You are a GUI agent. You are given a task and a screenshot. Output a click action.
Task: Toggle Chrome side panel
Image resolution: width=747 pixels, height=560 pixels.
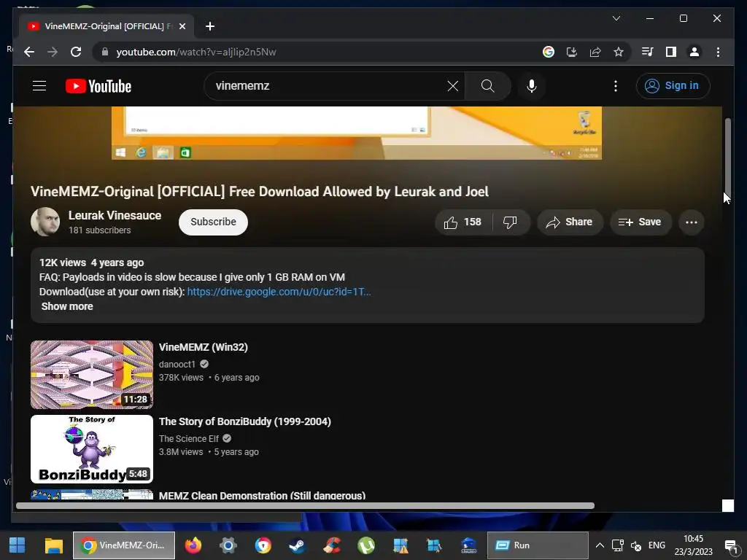coord(671,52)
